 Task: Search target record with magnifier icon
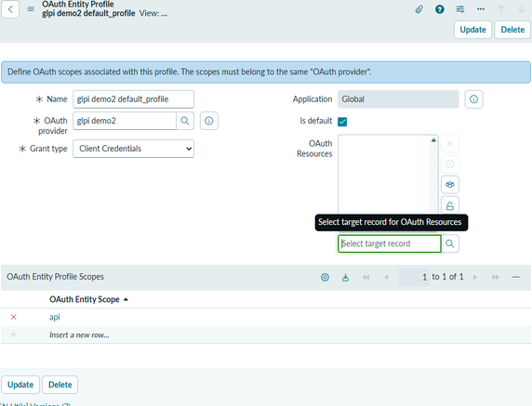pyautogui.click(x=450, y=243)
